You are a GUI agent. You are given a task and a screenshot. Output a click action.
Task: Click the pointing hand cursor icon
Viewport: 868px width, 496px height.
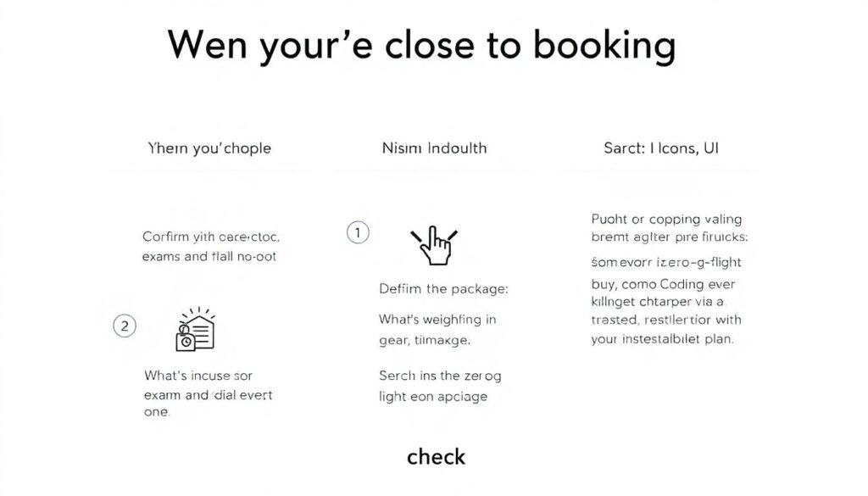click(433, 245)
